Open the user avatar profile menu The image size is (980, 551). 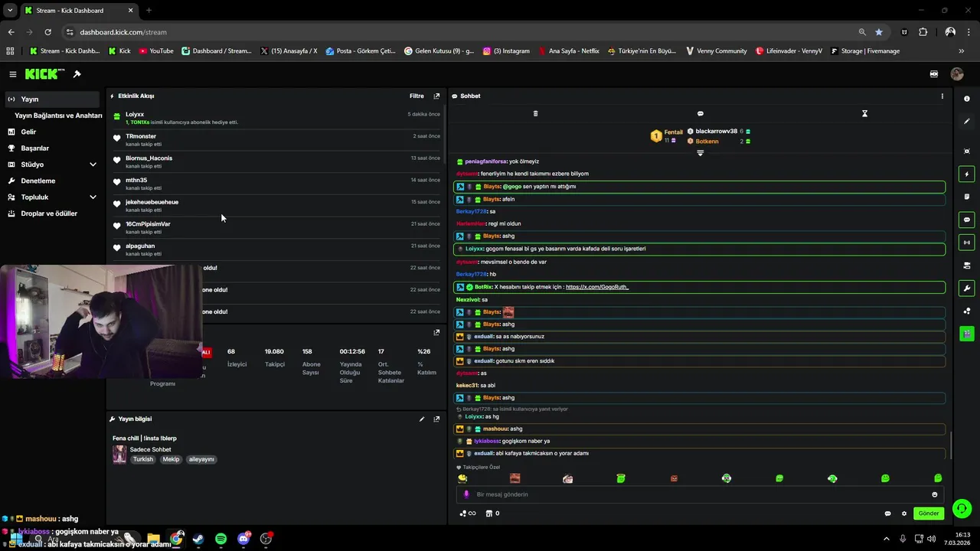tap(957, 74)
